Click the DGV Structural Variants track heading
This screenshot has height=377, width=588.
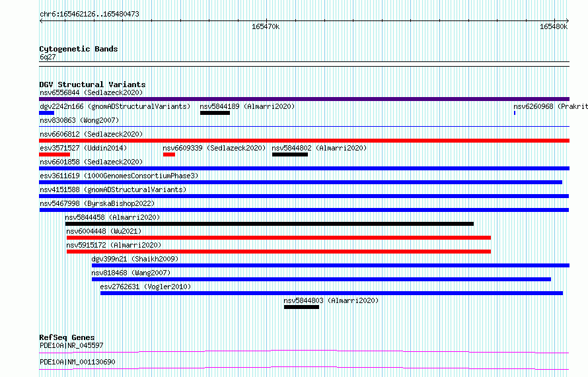pos(92,85)
